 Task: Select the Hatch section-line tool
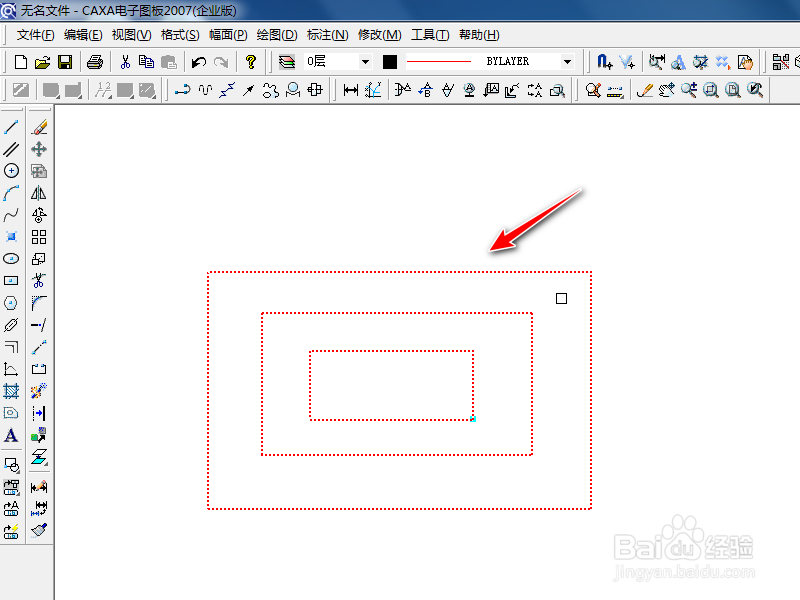click(11, 391)
